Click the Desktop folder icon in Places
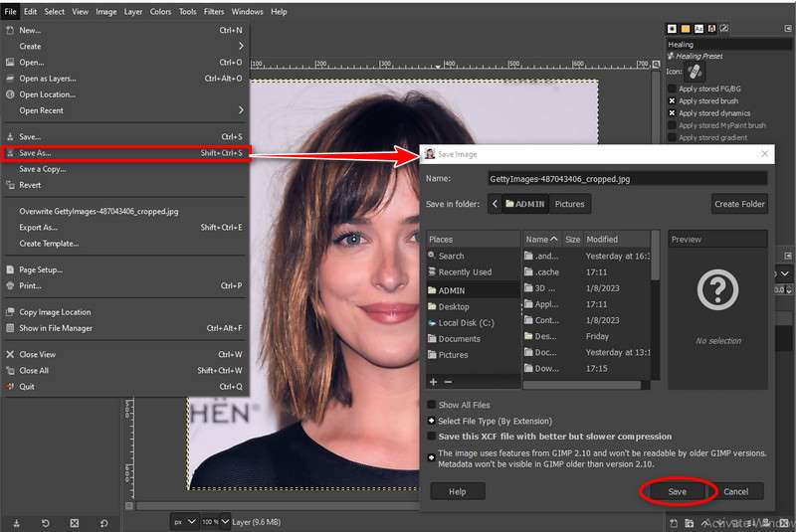This screenshot has height=532, width=796. tap(432, 306)
